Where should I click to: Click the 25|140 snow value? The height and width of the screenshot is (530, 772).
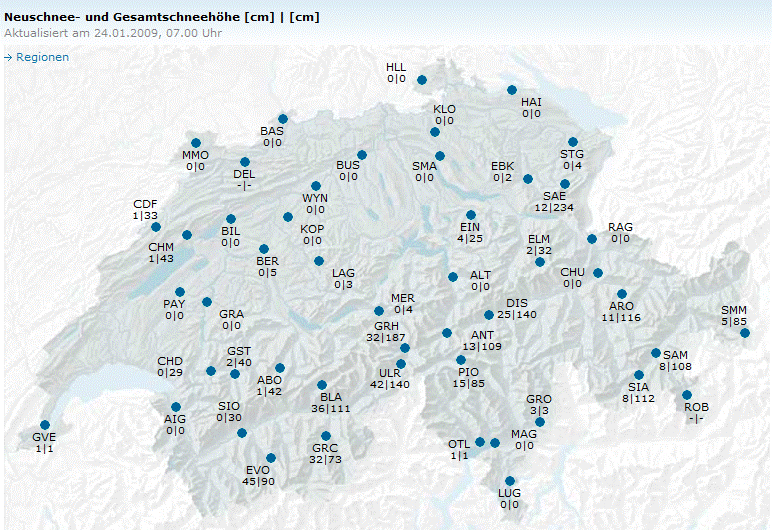point(517,315)
